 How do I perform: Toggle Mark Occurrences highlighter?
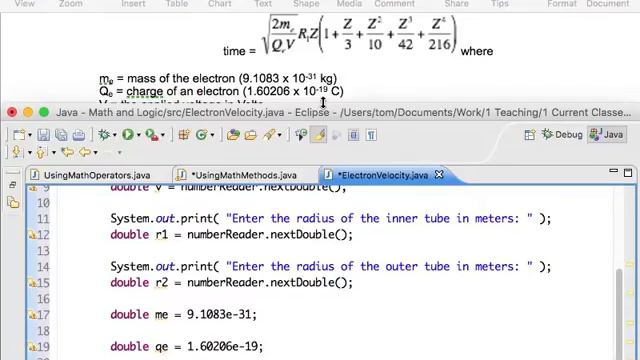(318, 135)
